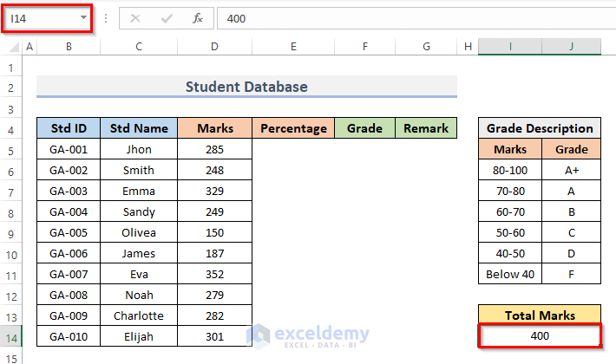This screenshot has width=616, height=364.
Task: Click the formula bar options dots
Action: pos(105,18)
